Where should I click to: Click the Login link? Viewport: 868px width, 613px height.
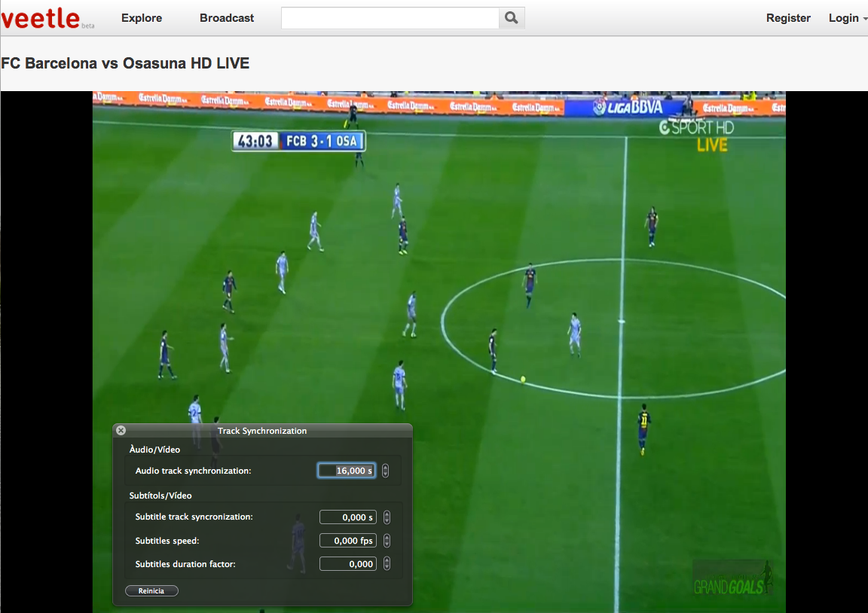point(843,18)
